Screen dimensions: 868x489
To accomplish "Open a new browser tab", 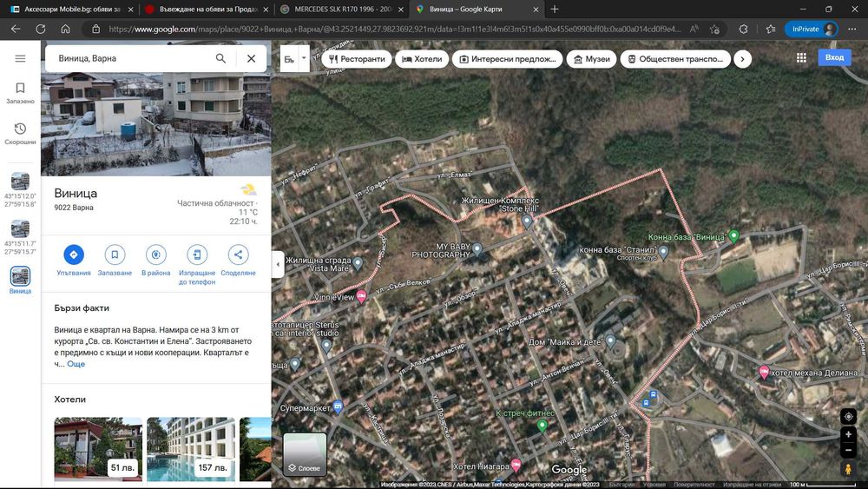I will tap(555, 9).
